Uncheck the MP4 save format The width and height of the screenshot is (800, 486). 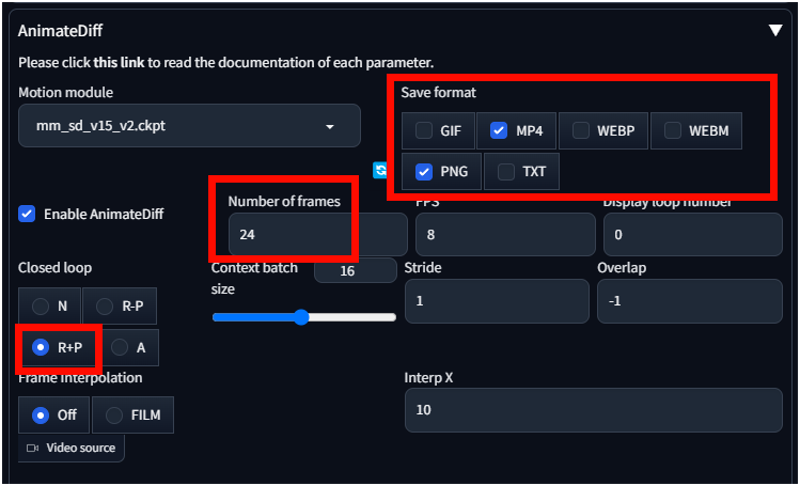click(x=498, y=131)
